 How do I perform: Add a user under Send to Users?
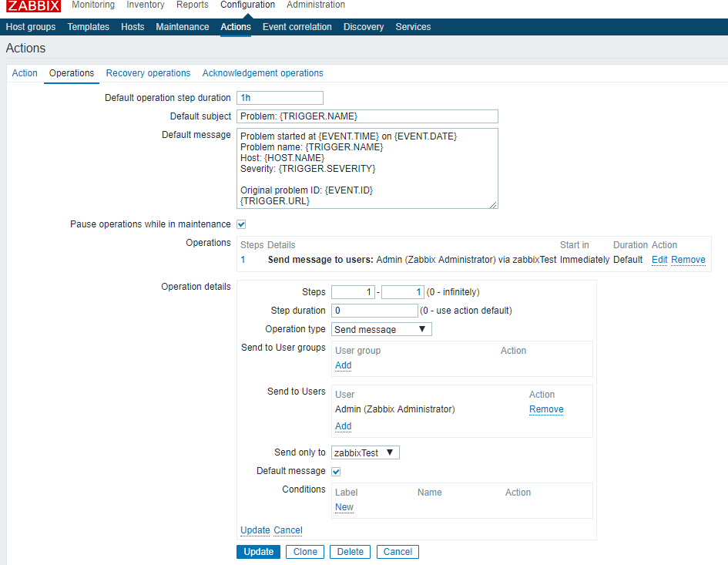coord(343,426)
